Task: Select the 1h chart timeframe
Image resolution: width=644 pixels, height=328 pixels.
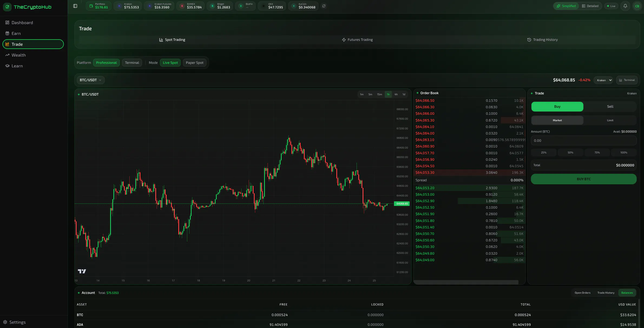Action: (388, 94)
